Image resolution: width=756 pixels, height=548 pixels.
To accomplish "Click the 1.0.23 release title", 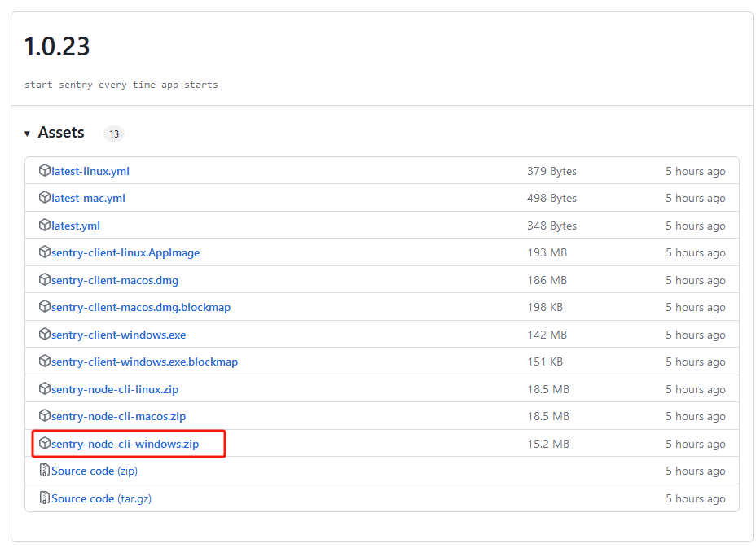I will (57, 46).
